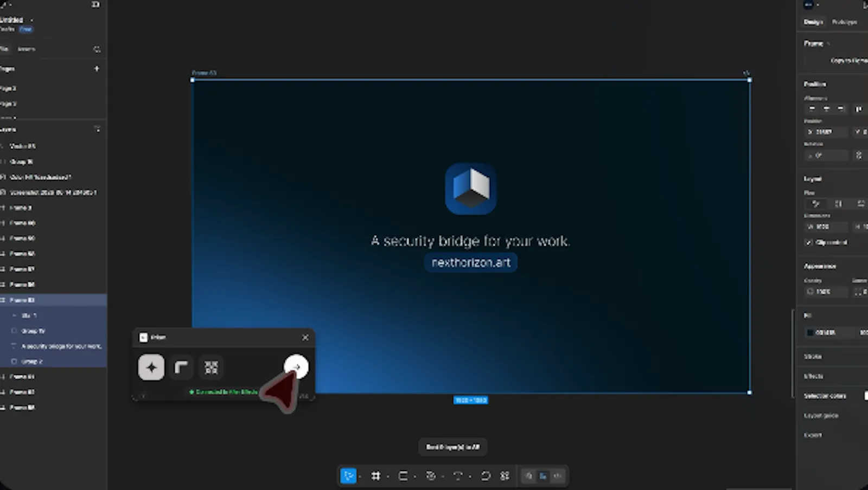
Task: Open the shape tool dropdown arrow
Action: click(415, 477)
